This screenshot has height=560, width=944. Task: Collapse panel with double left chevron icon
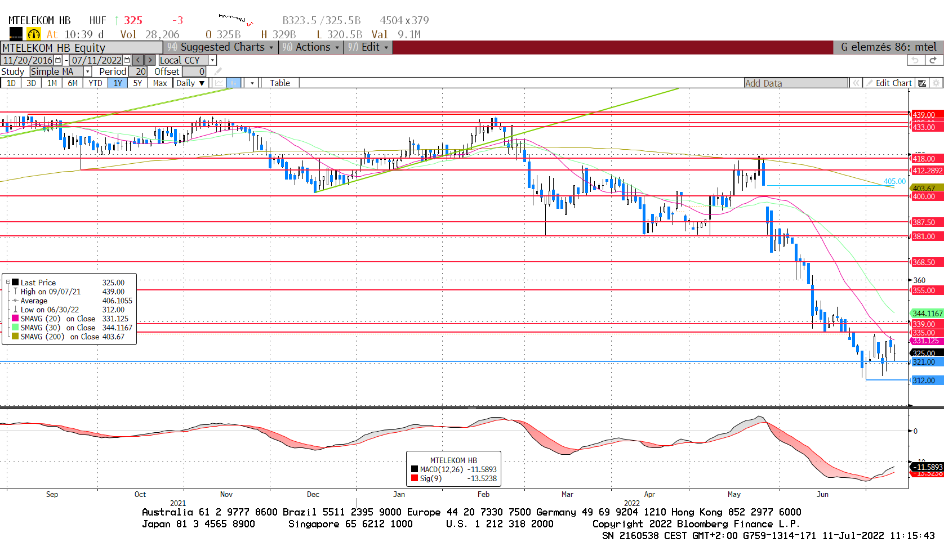[x=856, y=83]
